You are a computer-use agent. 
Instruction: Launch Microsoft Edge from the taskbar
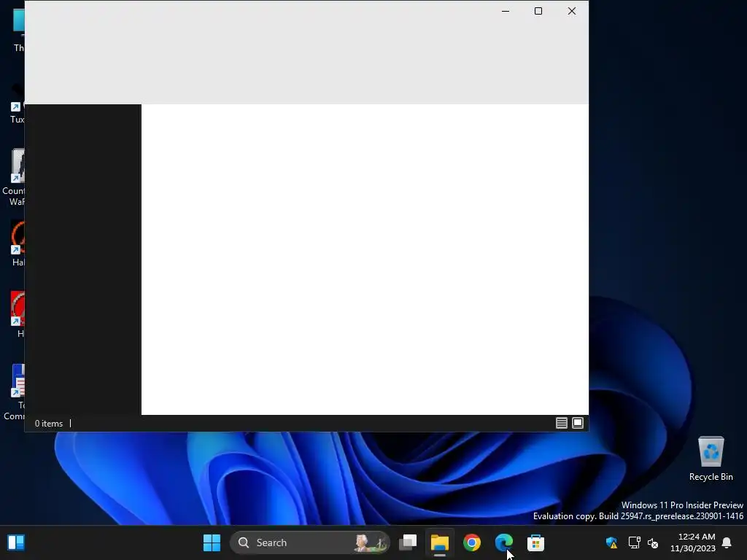503,542
